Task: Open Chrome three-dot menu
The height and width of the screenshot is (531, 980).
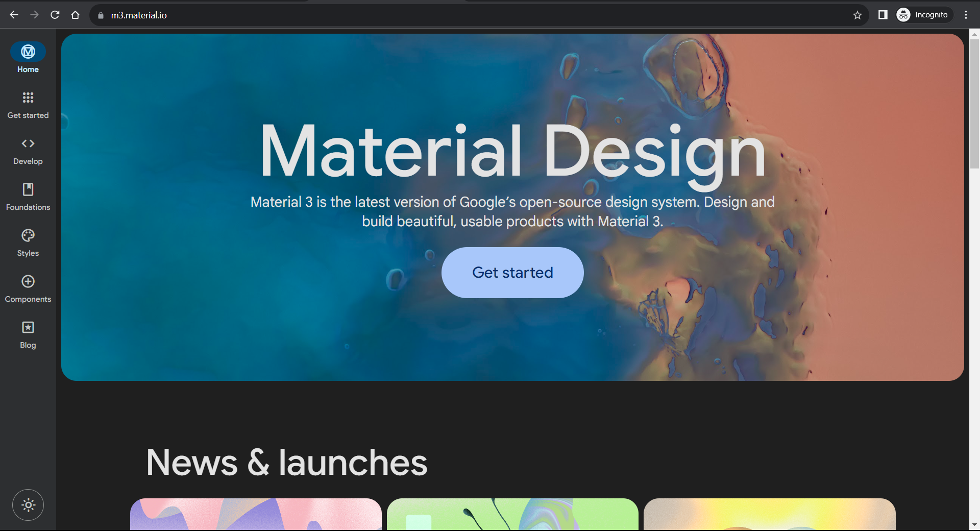Action: click(x=966, y=15)
